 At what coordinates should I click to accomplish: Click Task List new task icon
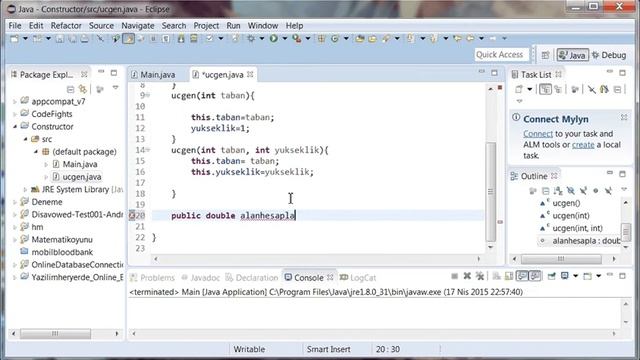pyautogui.click(x=519, y=89)
